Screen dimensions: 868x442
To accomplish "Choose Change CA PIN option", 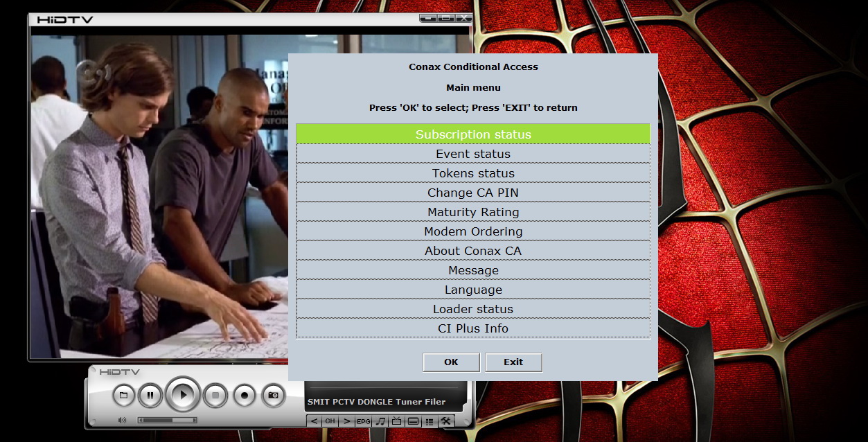I will [x=473, y=193].
